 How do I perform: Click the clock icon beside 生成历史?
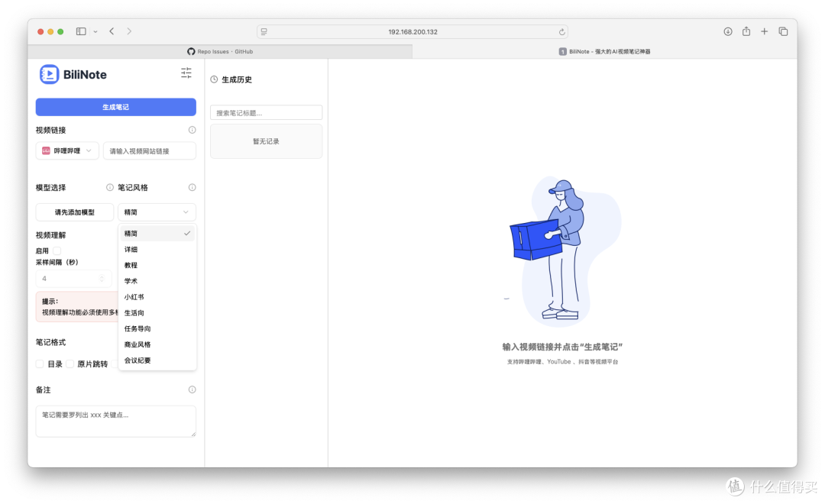point(214,79)
